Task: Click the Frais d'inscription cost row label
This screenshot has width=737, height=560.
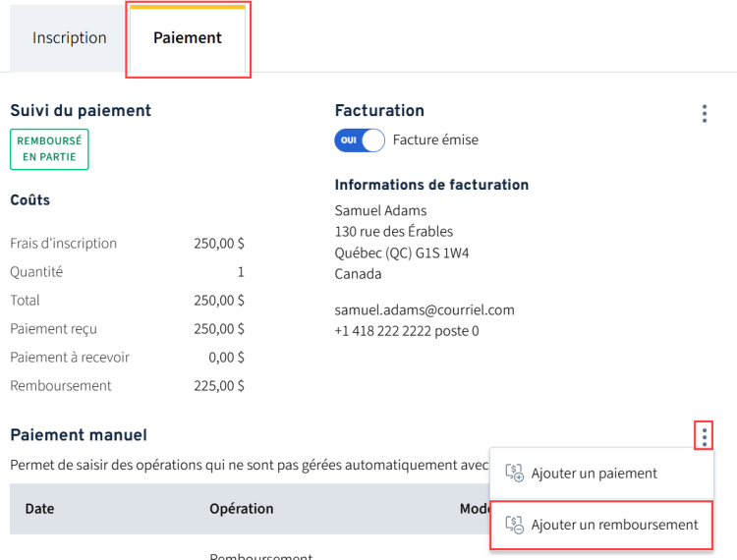Action: [x=63, y=244]
